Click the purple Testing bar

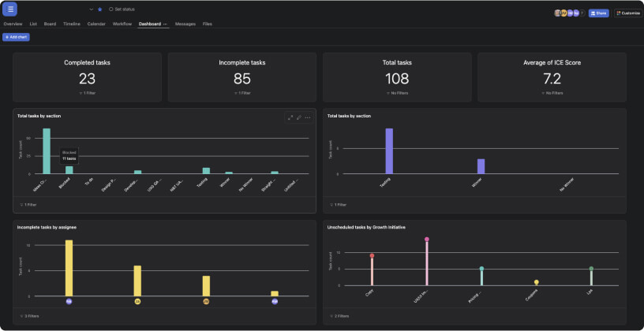pos(389,151)
